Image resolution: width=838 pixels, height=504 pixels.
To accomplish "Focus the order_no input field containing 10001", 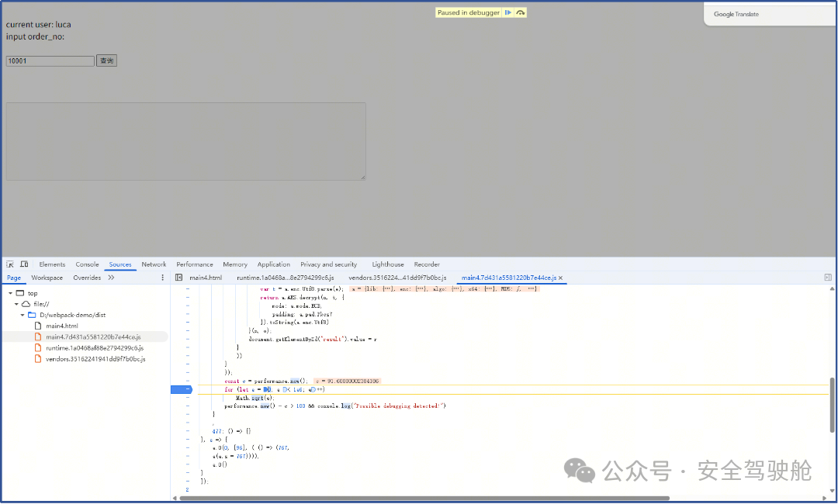I will tap(50, 60).
